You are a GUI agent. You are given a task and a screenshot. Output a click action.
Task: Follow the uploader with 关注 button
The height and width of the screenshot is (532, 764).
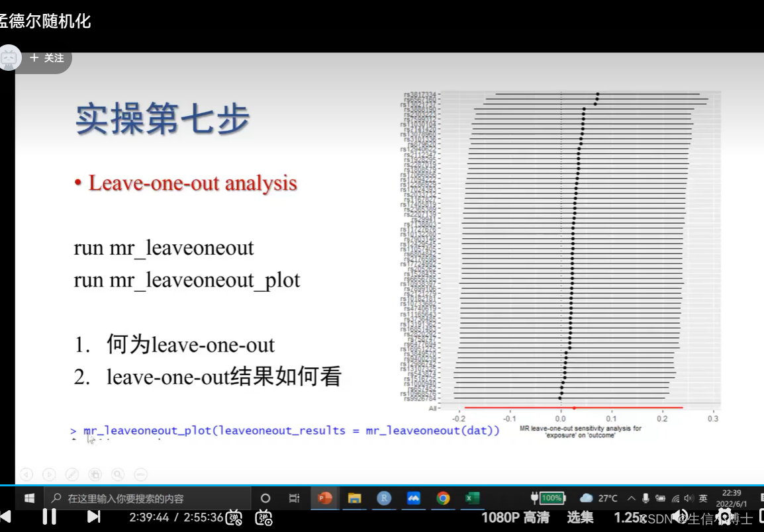tap(47, 58)
